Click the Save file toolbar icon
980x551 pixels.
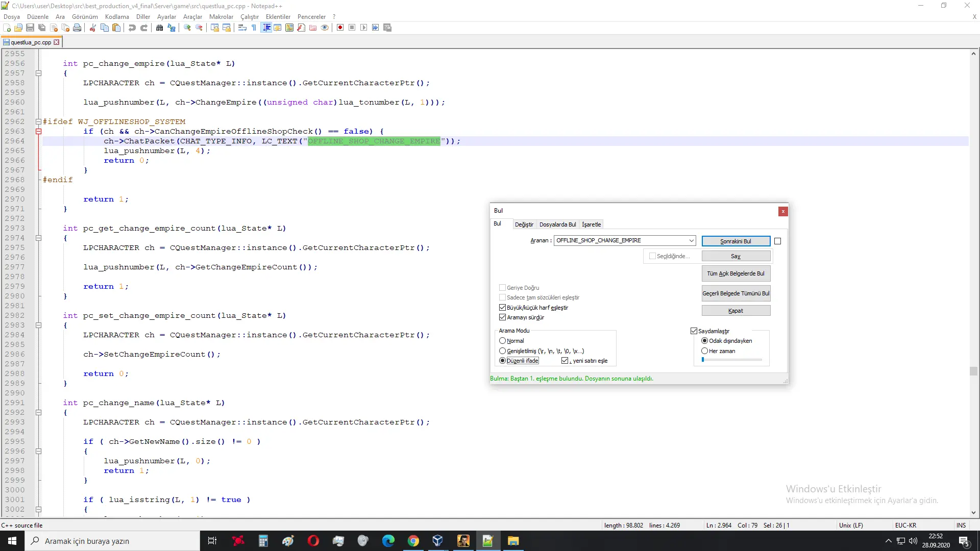pyautogui.click(x=30, y=28)
